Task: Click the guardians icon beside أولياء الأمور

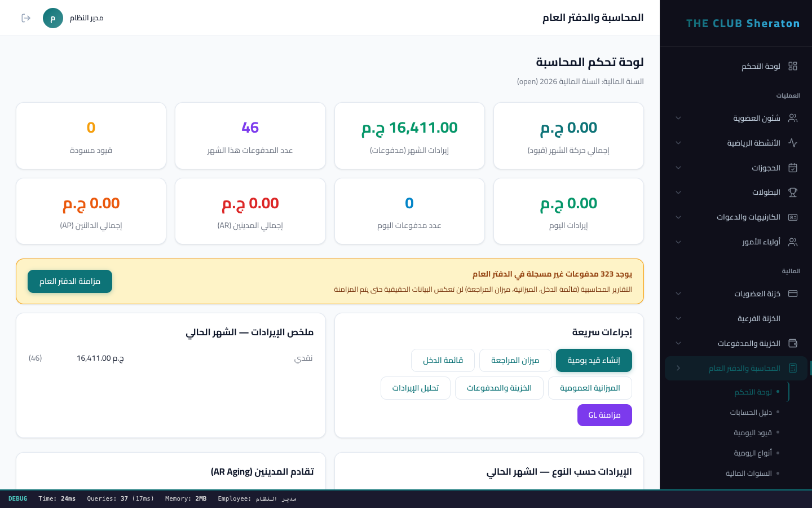Action: click(x=793, y=242)
